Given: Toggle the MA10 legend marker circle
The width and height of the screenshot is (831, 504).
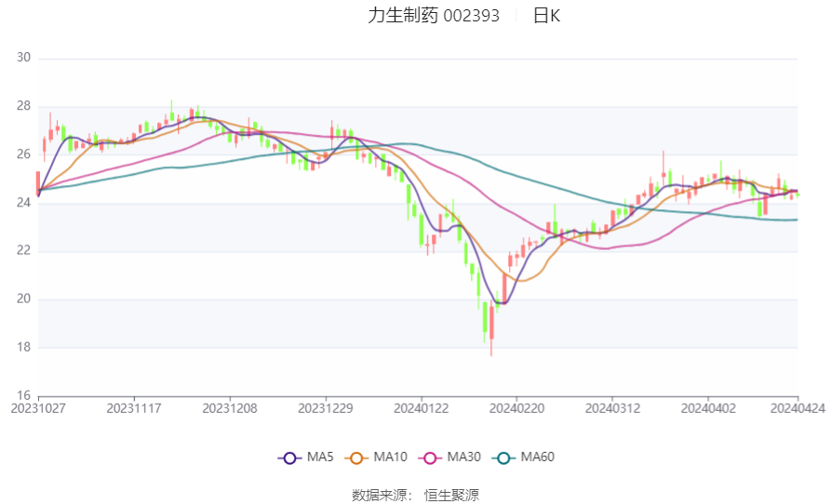Looking at the screenshot, I should [356, 458].
